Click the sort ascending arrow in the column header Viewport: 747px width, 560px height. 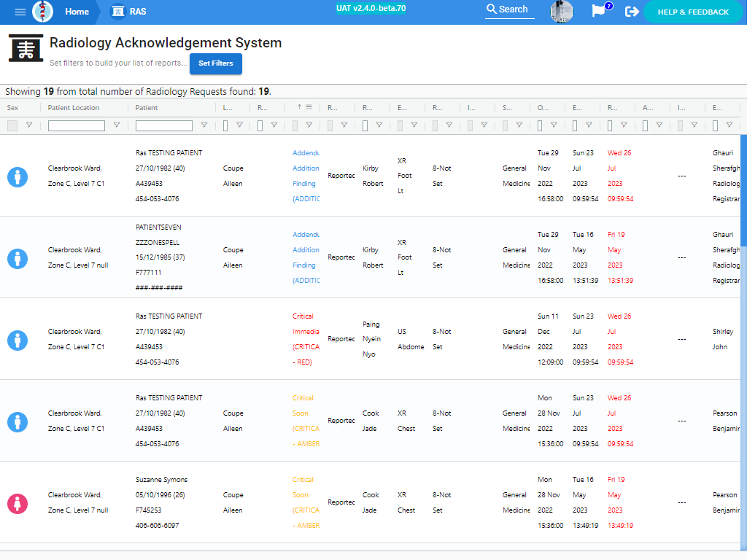pyautogui.click(x=299, y=107)
